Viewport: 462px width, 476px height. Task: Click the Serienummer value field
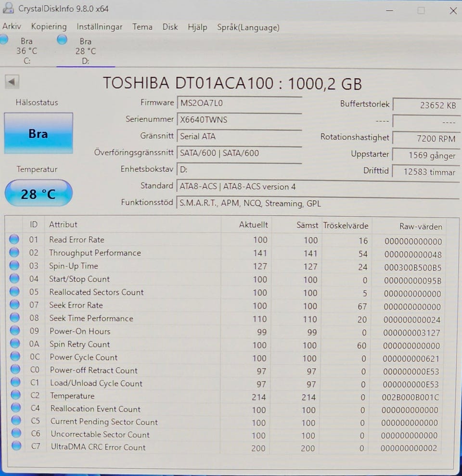pos(239,120)
